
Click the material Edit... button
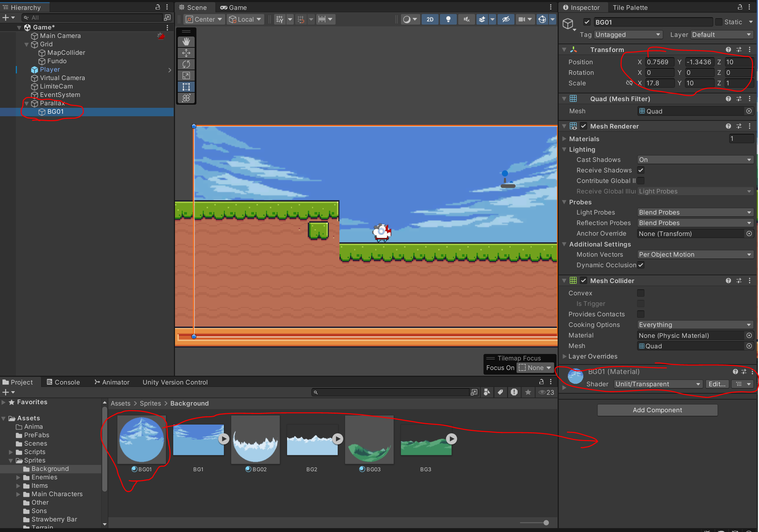pyautogui.click(x=716, y=384)
